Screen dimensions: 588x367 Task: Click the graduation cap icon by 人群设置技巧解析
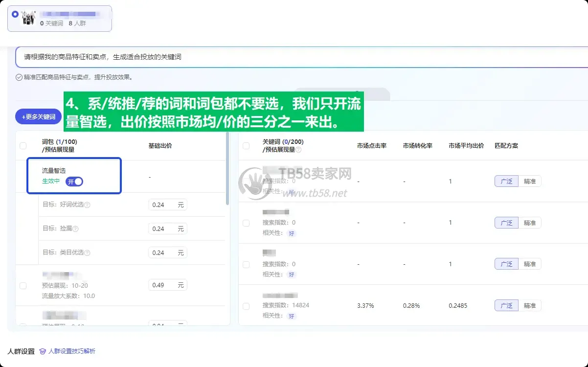pos(43,351)
